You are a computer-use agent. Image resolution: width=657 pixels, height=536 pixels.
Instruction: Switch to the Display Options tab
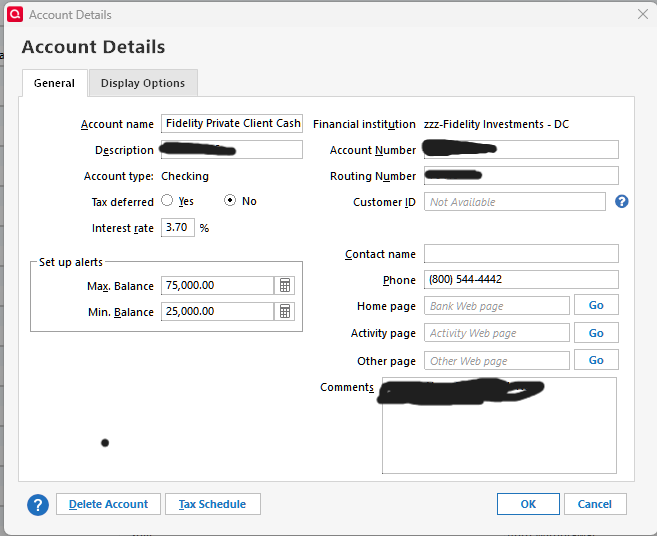[143, 83]
